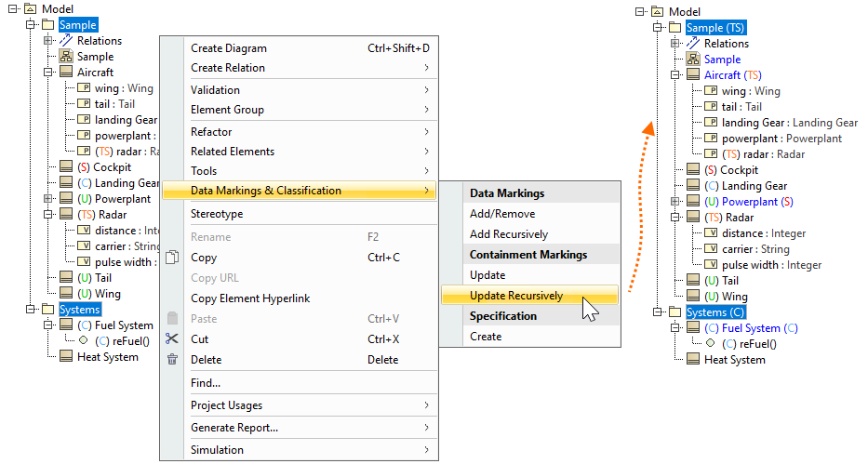Click the Heat System block icon in right tree
The width and height of the screenshot is (868, 464).
pyautogui.click(x=693, y=360)
